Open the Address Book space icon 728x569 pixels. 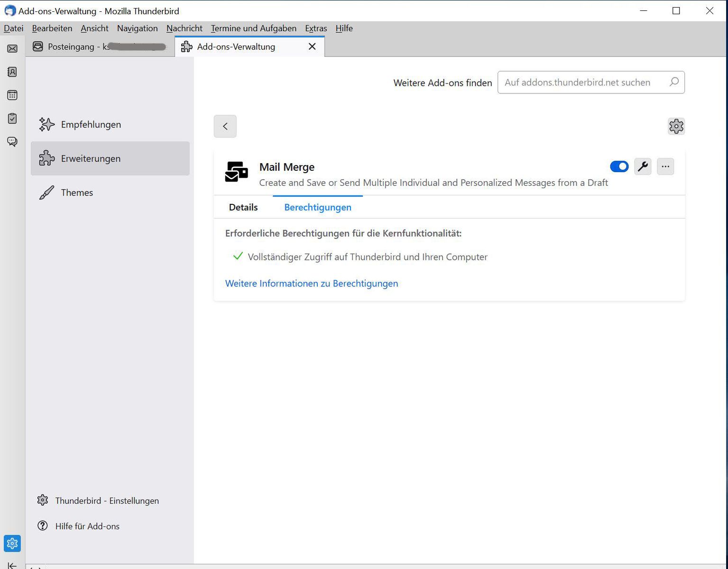pyautogui.click(x=12, y=72)
